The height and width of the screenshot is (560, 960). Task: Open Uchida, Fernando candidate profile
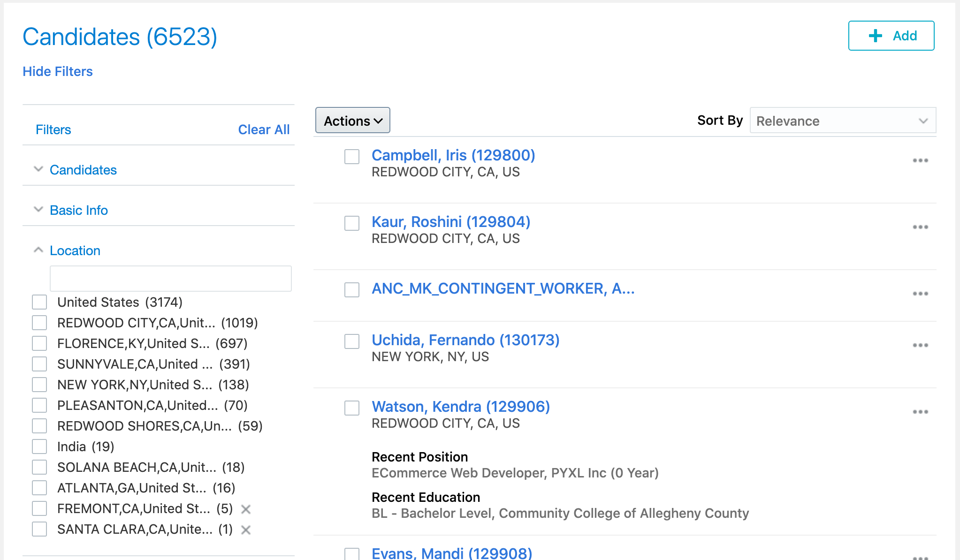pos(465,340)
